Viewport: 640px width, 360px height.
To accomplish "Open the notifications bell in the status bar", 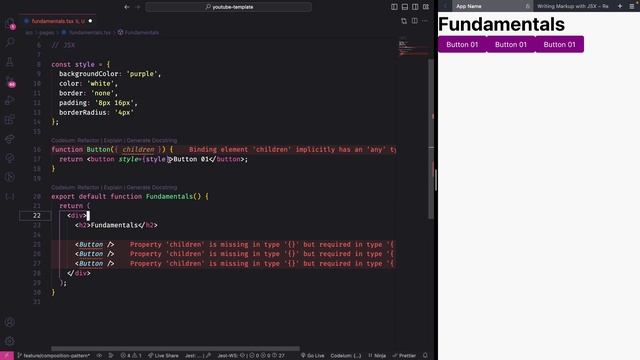I will pos(425,356).
